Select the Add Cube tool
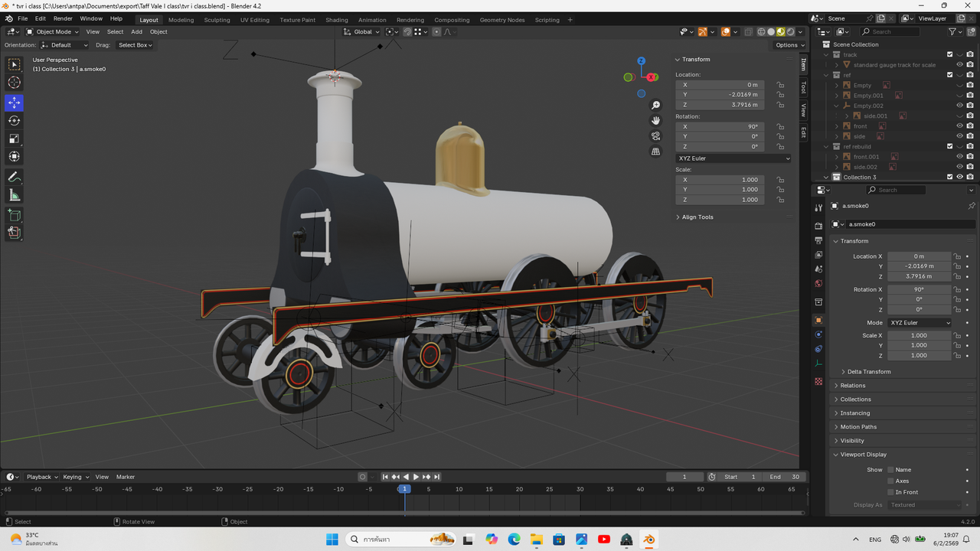980x551 pixels. click(14, 215)
